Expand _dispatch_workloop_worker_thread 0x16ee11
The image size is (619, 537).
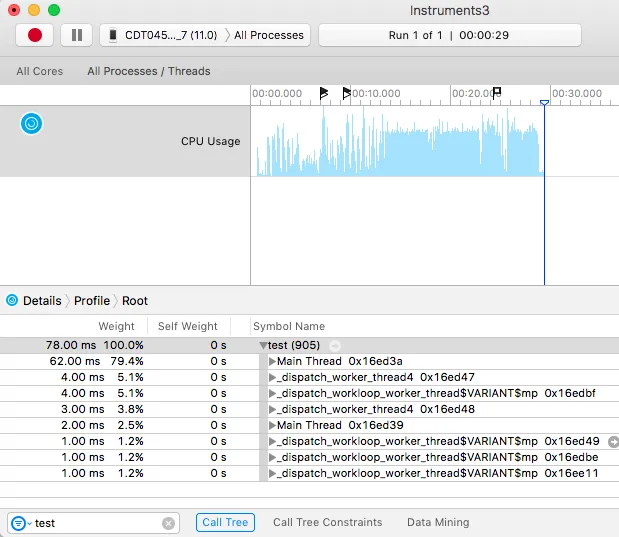tap(272, 473)
